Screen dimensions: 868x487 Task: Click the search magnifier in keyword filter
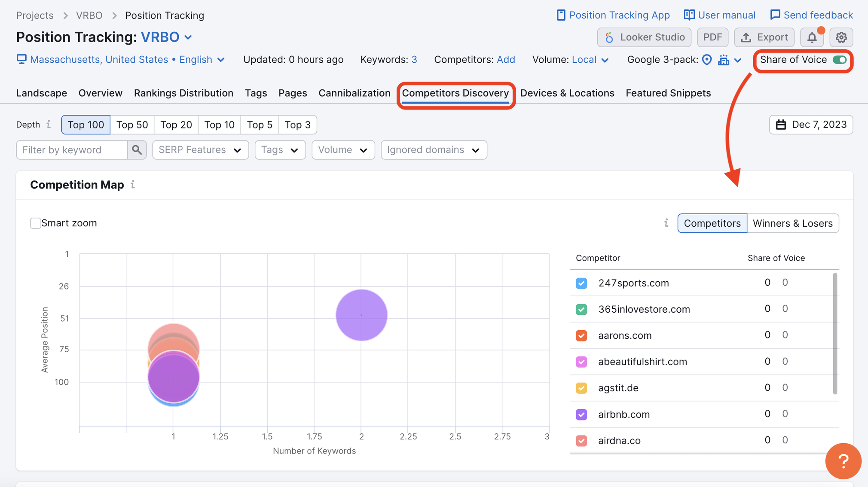(x=137, y=150)
